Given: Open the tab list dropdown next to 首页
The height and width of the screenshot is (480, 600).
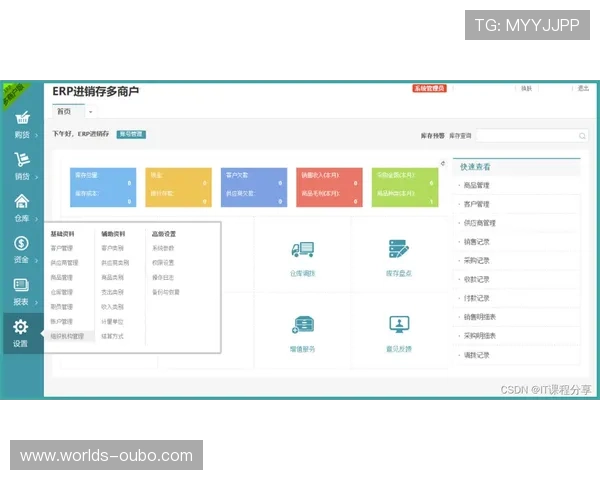Looking at the screenshot, I should [91, 112].
